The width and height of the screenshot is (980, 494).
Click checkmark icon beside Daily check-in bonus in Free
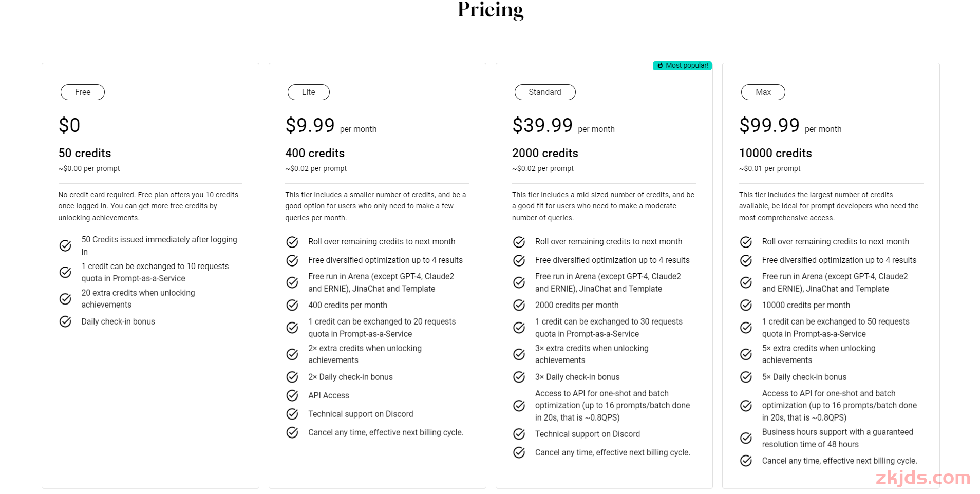click(65, 321)
